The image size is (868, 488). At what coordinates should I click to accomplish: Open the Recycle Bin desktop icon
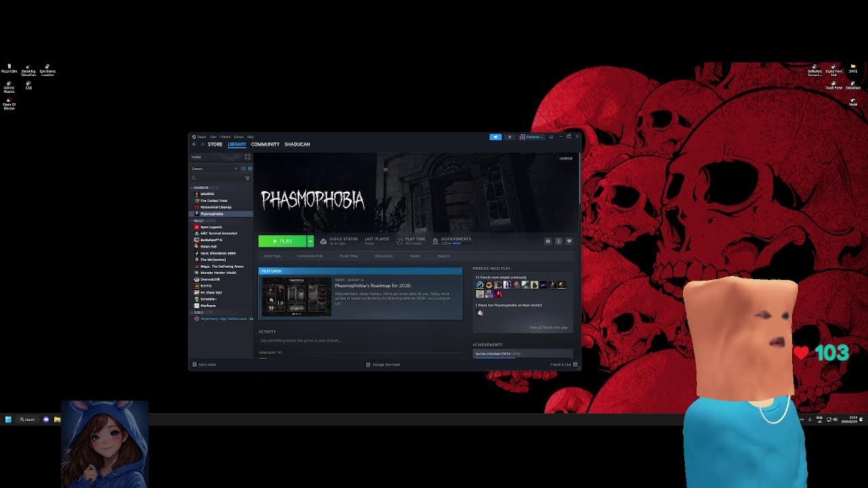tap(9, 69)
